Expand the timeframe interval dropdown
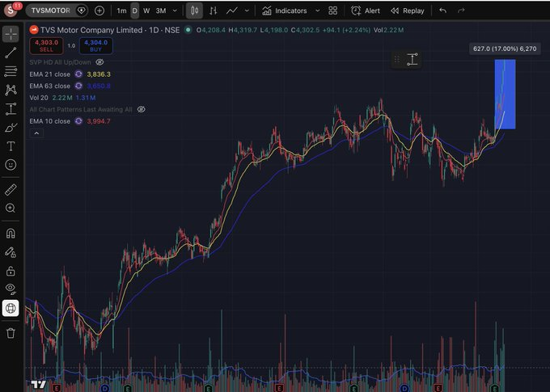 [175, 11]
